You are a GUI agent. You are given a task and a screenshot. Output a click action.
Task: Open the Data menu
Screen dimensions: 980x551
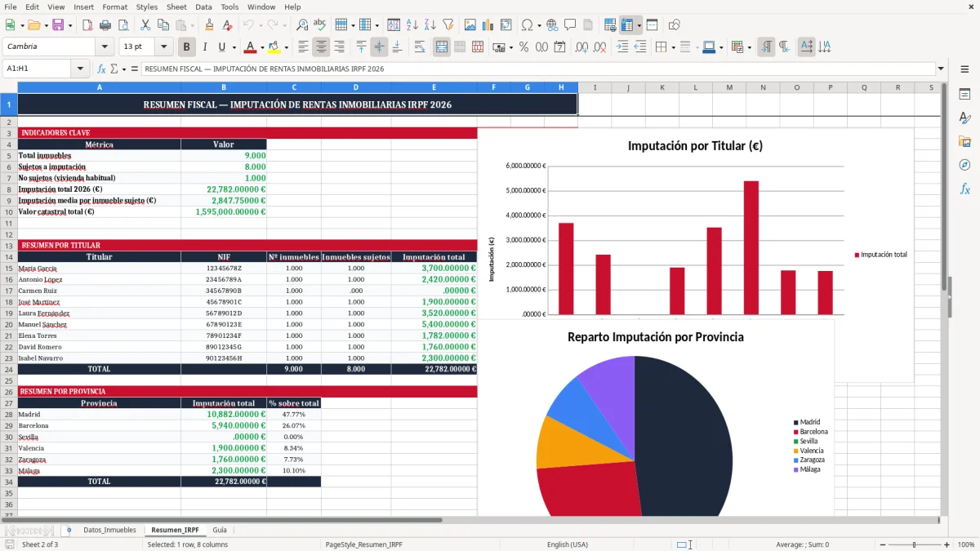tap(204, 7)
